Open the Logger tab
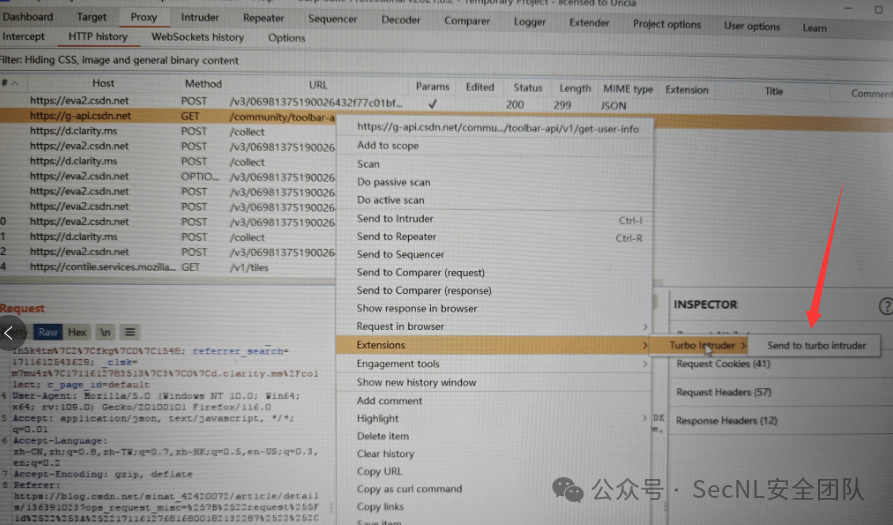Screen dimensions: 893x525 (x=529, y=22)
